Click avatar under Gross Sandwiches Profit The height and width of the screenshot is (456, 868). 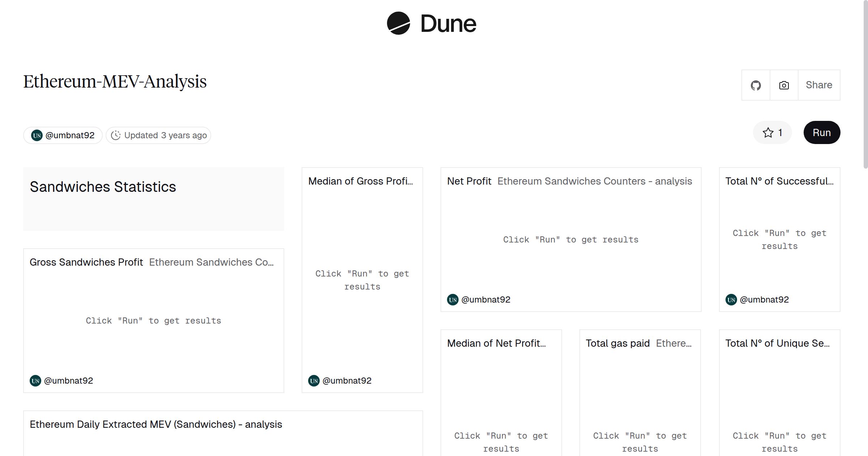(x=35, y=381)
